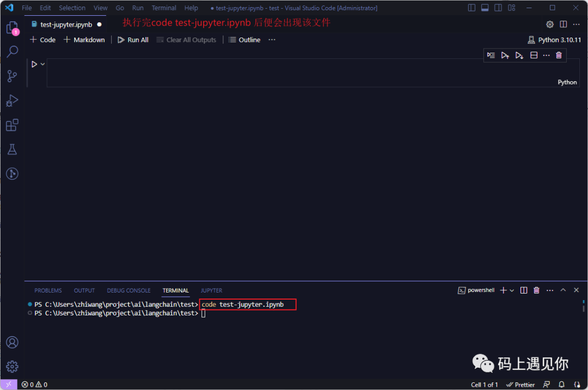The height and width of the screenshot is (390, 588).
Task: Select the test-jupyter.ipynb editor tab
Action: (x=66, y=25)
